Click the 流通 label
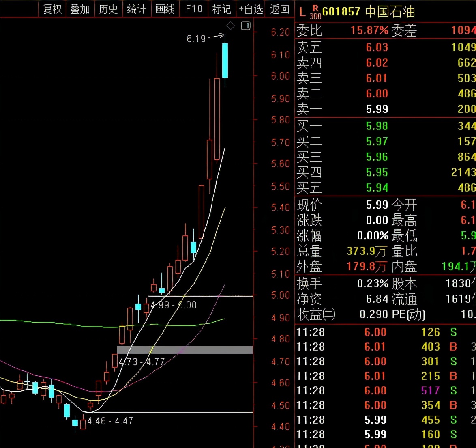The width and height of the screenshot is (476, 448). point(404,299)
